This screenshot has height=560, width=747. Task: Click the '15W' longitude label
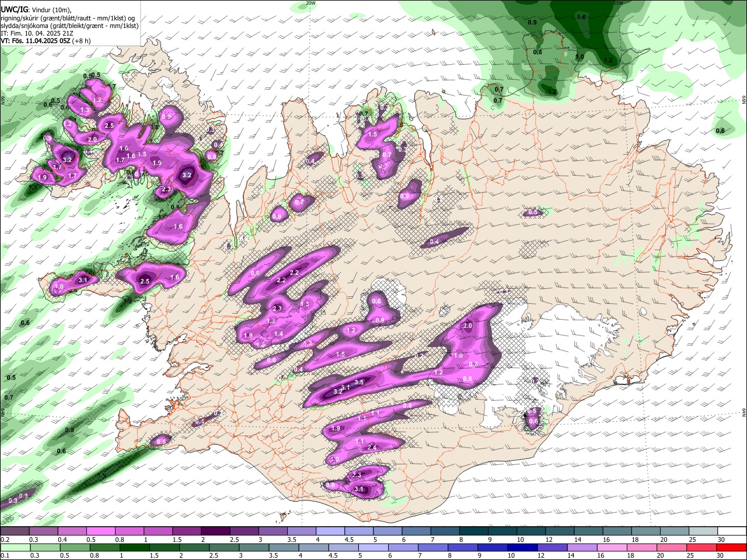click(617, 3)
